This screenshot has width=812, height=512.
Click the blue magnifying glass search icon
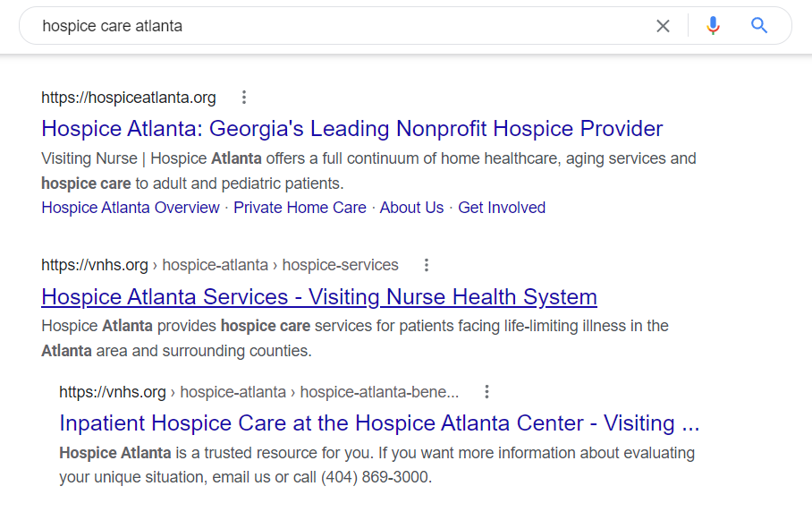point(759,25)
